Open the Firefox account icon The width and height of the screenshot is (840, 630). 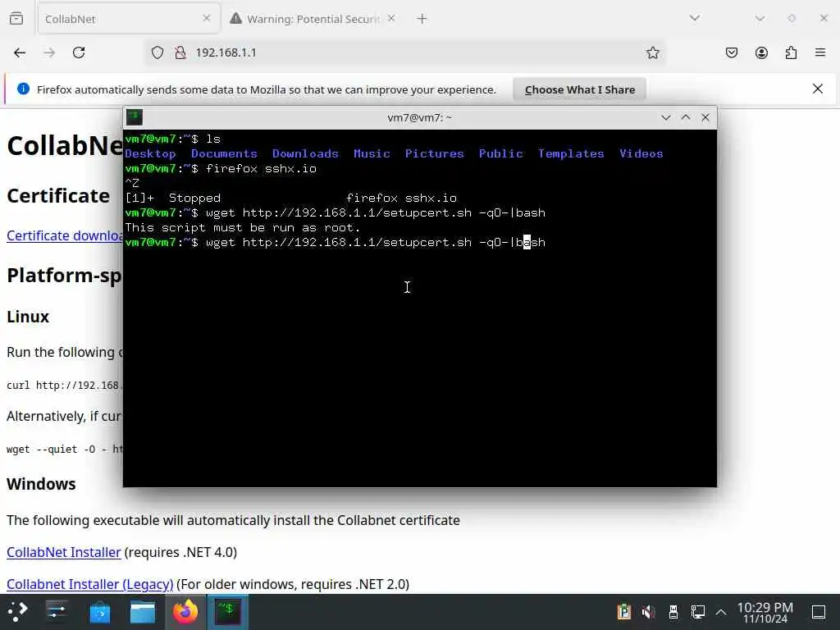(761, 52)
